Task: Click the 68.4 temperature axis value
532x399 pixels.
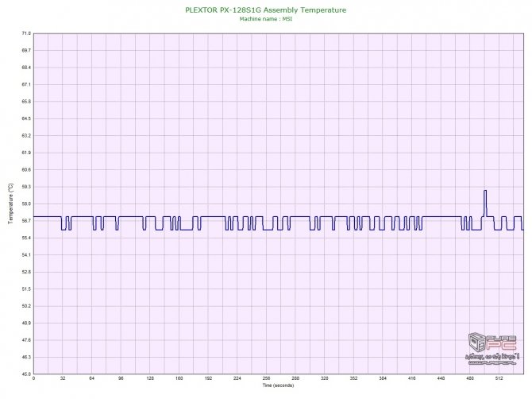Action: pyautogui.click(x=26, y=68)
